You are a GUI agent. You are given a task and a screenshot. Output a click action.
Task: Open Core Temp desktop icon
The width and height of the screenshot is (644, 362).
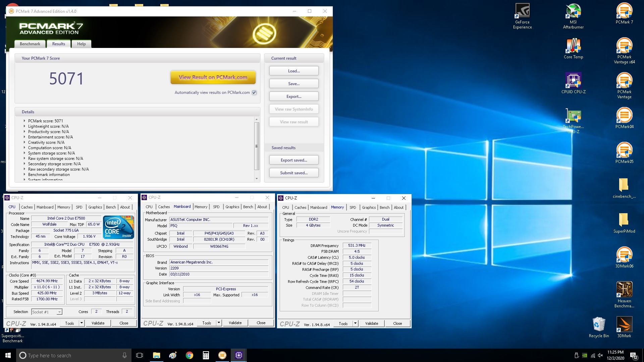click(x=573, y=48)
